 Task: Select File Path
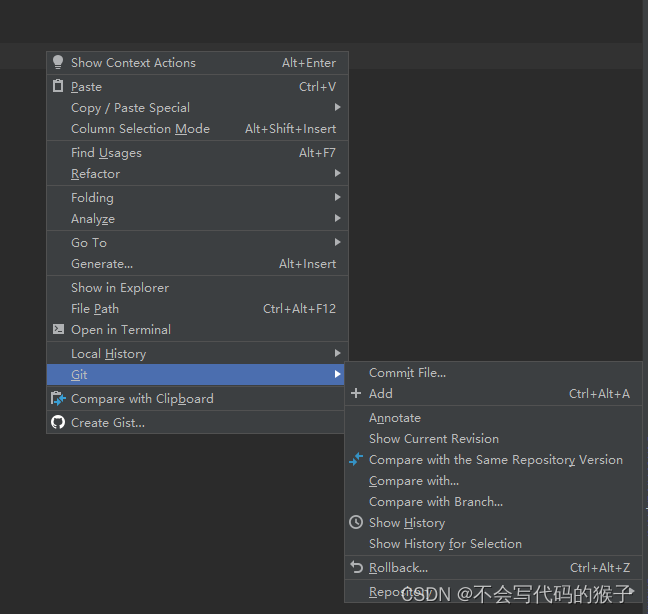[197, 309]
